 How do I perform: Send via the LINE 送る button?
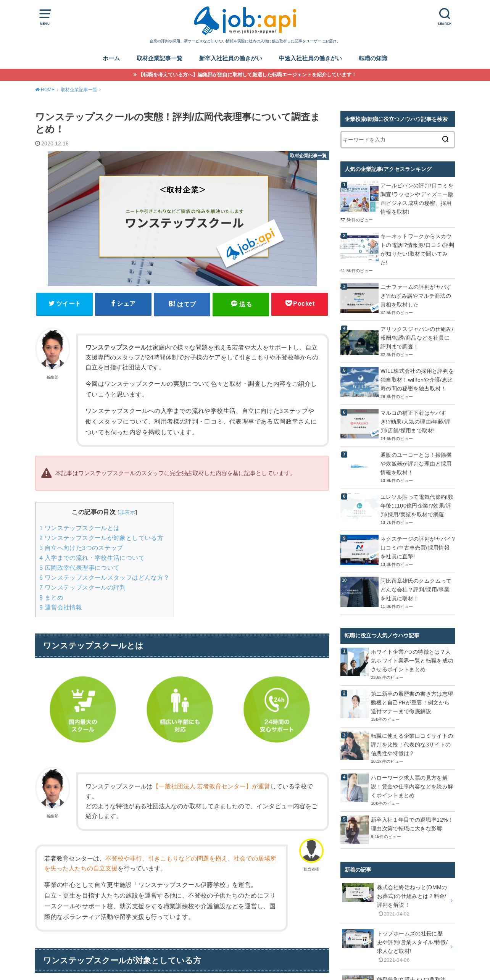point(241,304)
